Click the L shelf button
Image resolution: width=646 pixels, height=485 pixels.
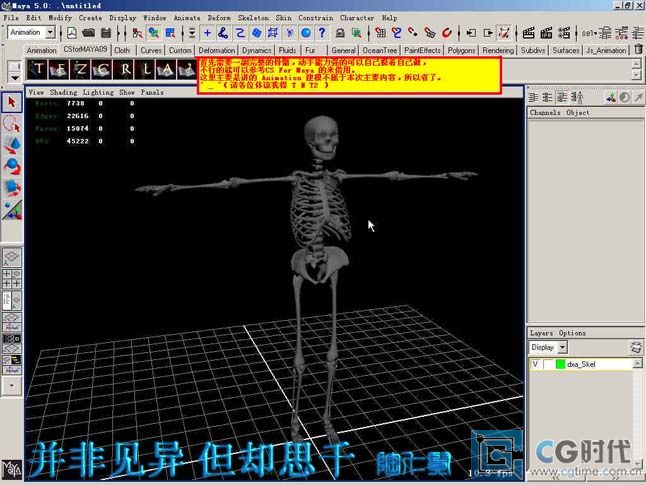point(145,70)
